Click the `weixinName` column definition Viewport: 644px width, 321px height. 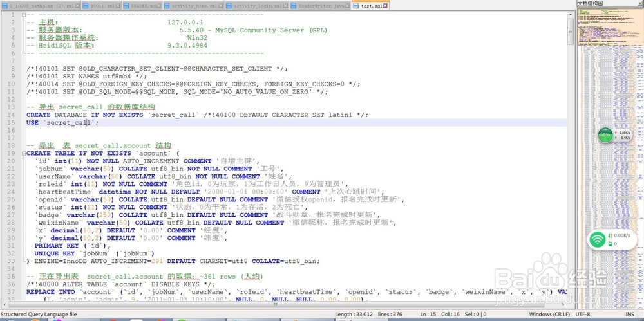[x=215, y=223]
